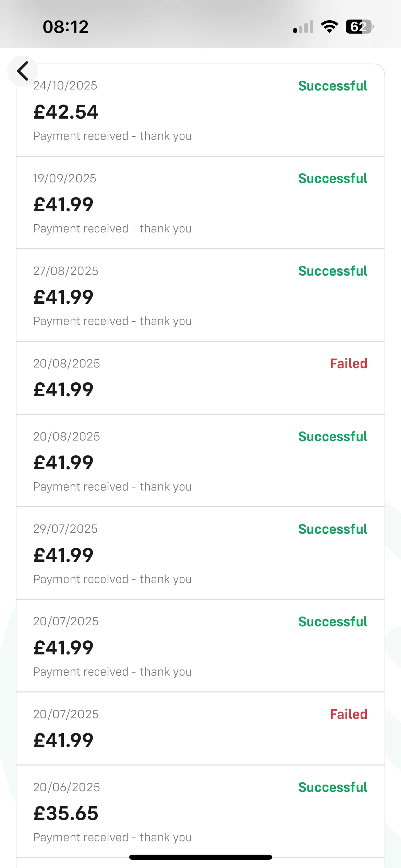The width and height of the screenshot is (401, 868).
Task: Tap Failed status on 20/07/2025 payment
Action: (x=348, y=714)
